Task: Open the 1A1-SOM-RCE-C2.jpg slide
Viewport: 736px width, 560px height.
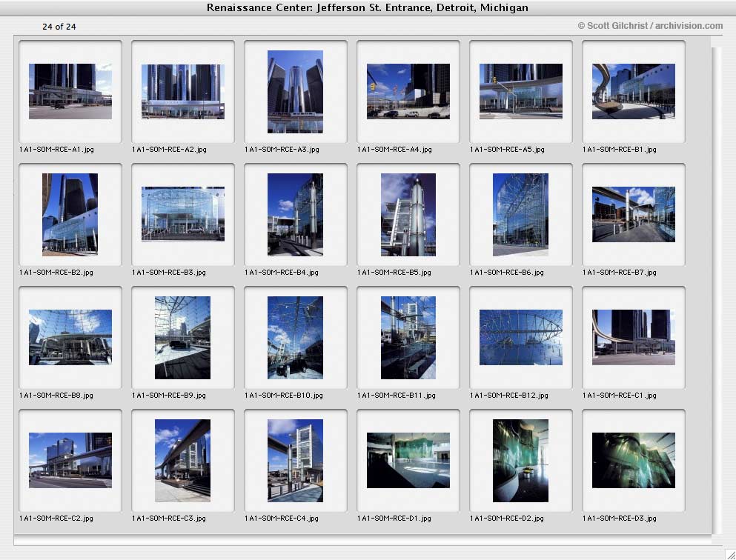Action: [x=70, y=460]
